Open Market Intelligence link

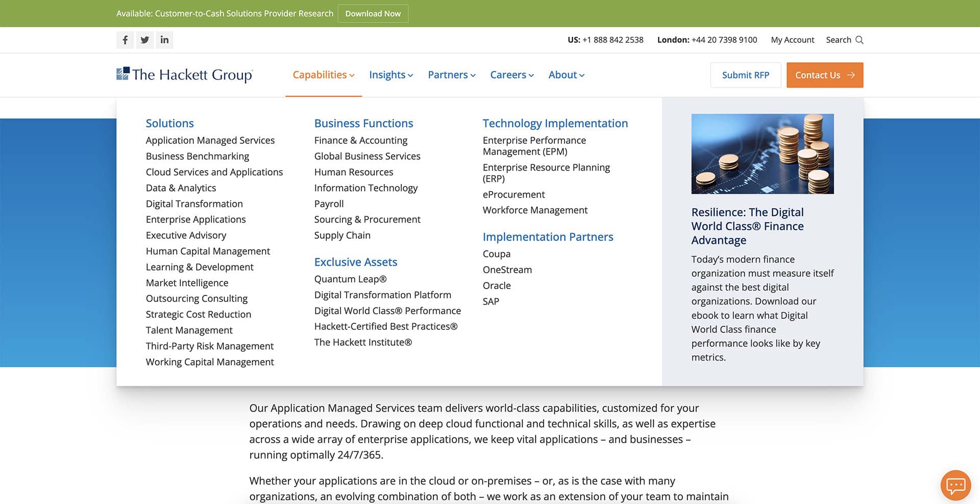(187, 282)
